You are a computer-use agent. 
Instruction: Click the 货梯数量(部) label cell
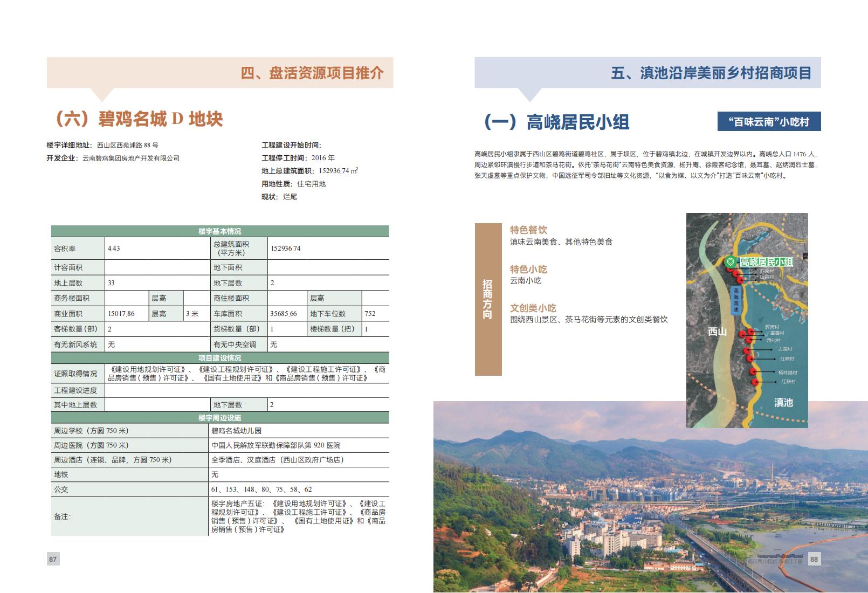coord(239,329)
